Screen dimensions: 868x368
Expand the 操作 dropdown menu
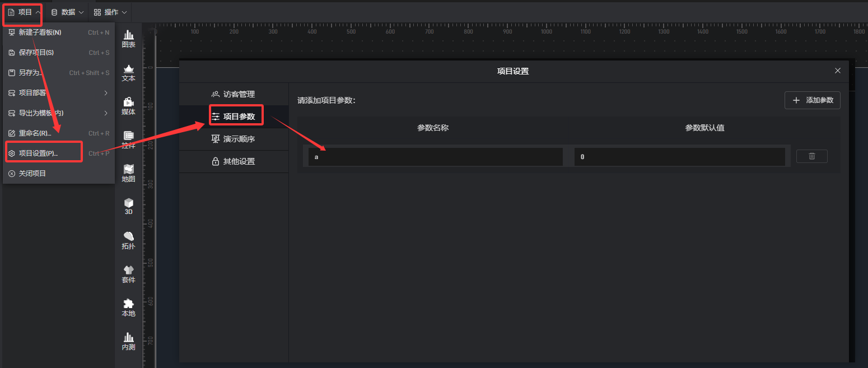tap(110, 12)
